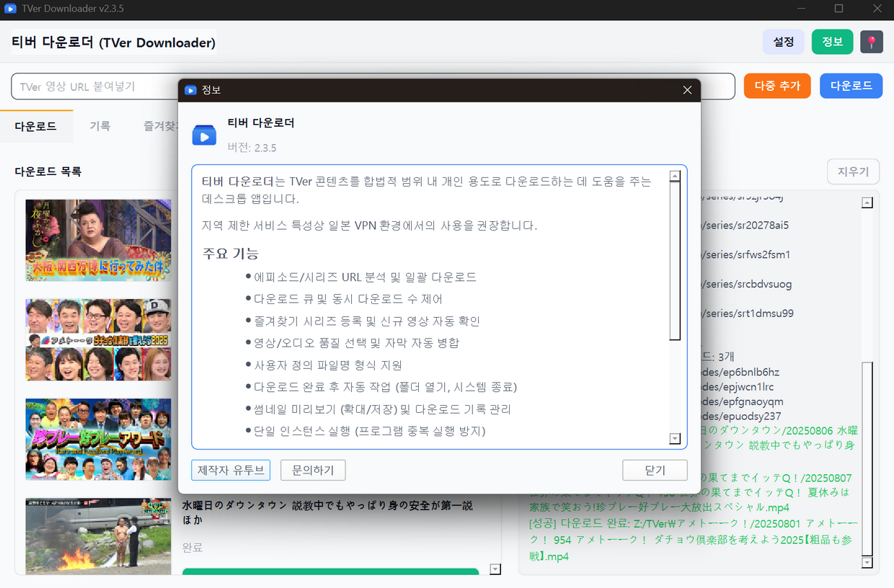
Task: Click log line ending ep6bnlb6hz
Action: coord(740,372)
